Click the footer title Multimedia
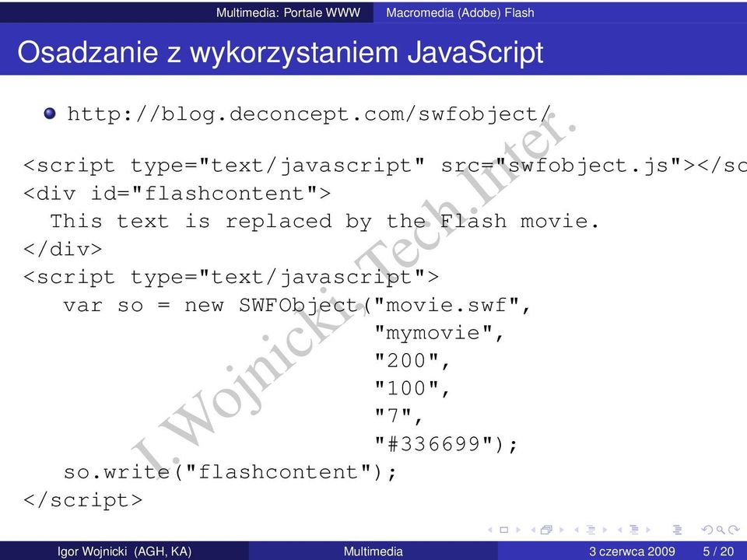747x560 pixels. 373,551
